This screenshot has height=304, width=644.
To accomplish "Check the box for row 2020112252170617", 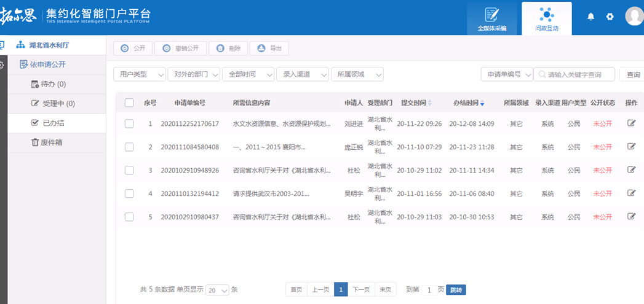I will pos(129,123).
